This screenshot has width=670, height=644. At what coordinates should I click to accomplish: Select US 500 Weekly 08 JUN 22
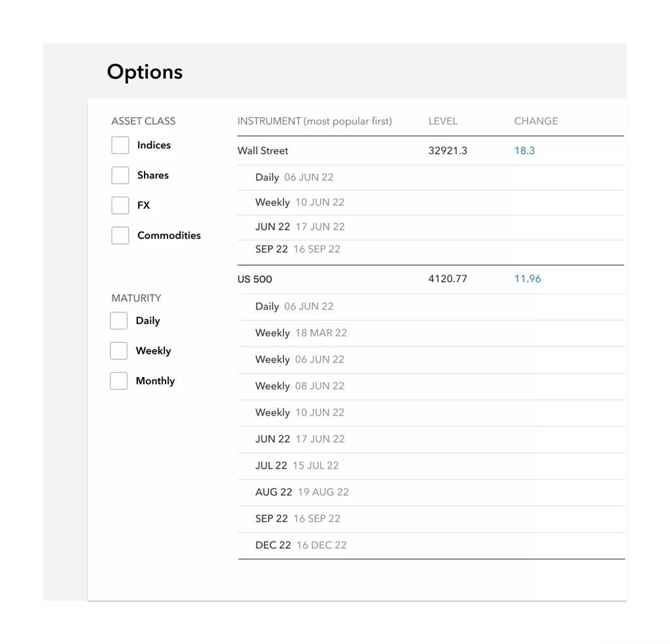pos(300,386)
